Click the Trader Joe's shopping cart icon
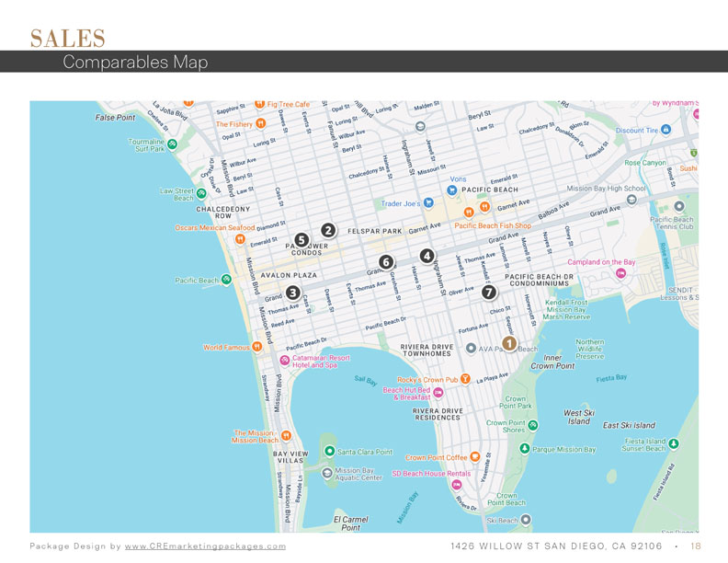 click(428, 202)
